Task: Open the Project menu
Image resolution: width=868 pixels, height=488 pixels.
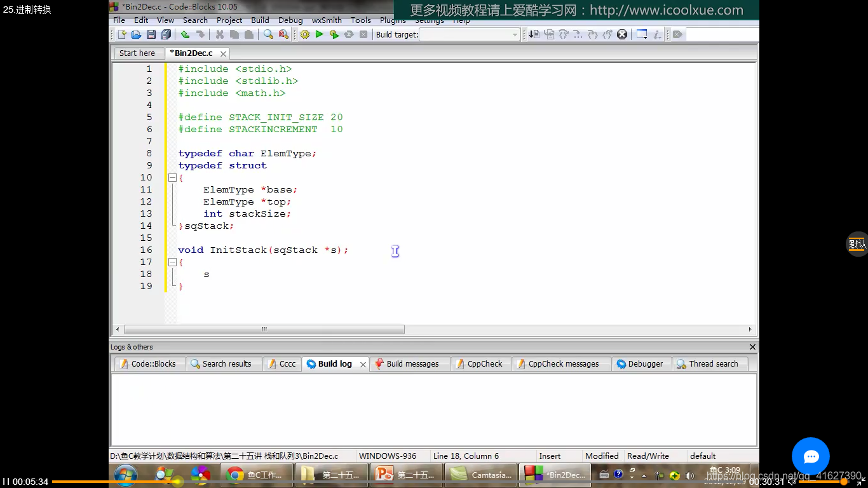Action: pyautogui.click(x=229, y=20)
